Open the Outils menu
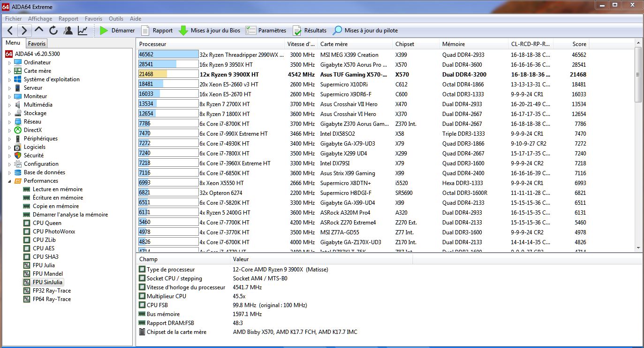 pos(116,19)
